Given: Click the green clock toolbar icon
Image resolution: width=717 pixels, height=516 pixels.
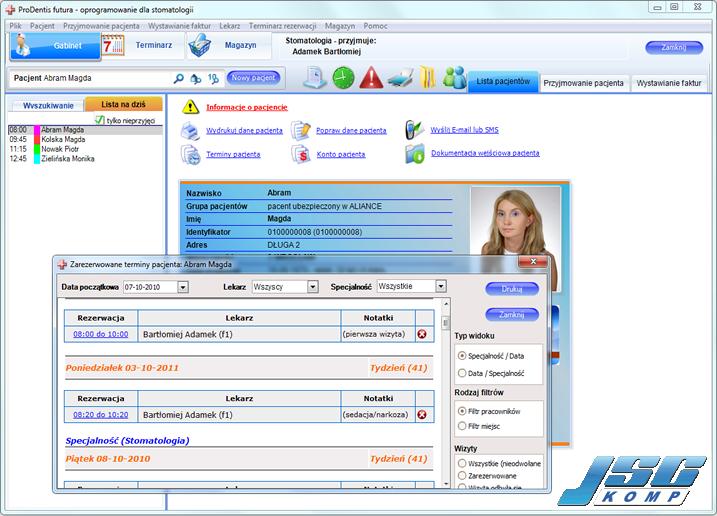Looking at the screenshot, I should click(343, 78).
